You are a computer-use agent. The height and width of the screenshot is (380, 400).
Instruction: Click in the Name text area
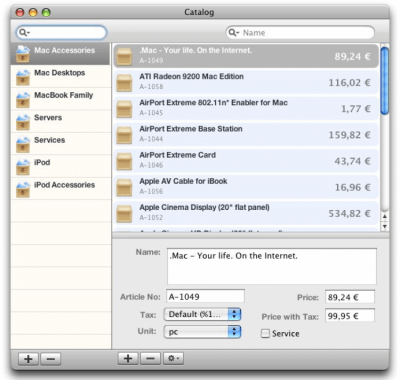pyautogui.click(x=272, y=266)
